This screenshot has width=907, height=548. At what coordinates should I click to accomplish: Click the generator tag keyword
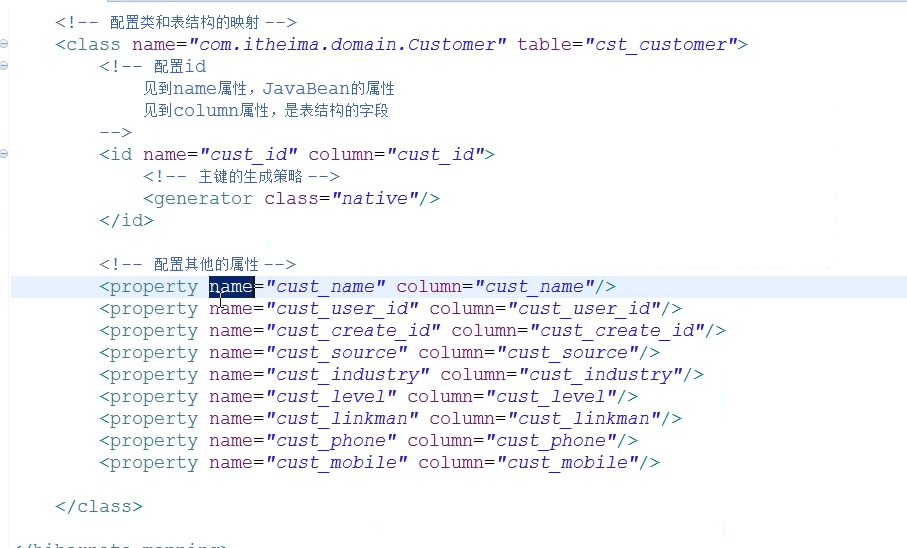203,198
